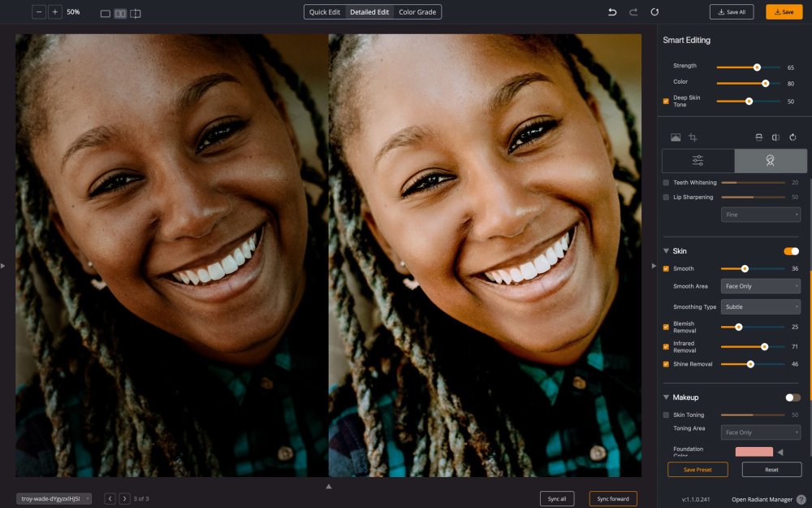The height and width of the screenshot is (508, 812).
Task: Open the portrait face tools tab
Action: (770, 161)
